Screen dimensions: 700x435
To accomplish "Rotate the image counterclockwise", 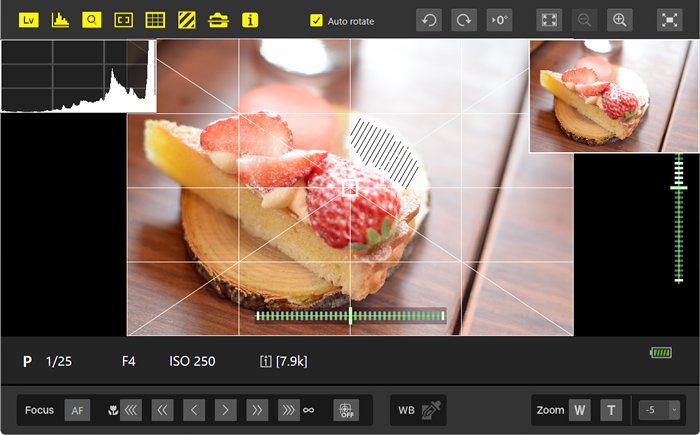I will (429, 20).
